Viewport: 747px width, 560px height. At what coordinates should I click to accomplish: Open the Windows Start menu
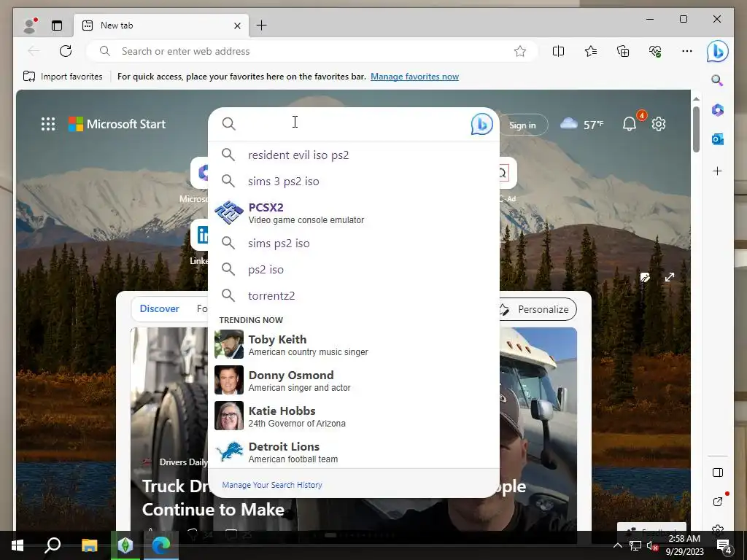click(x=18, y=545)
